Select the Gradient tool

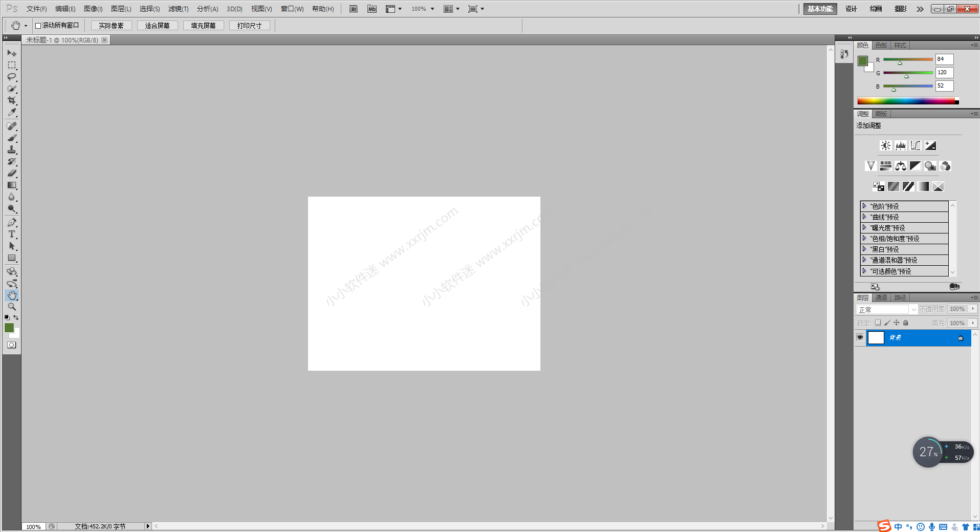(x=12, y=185)
